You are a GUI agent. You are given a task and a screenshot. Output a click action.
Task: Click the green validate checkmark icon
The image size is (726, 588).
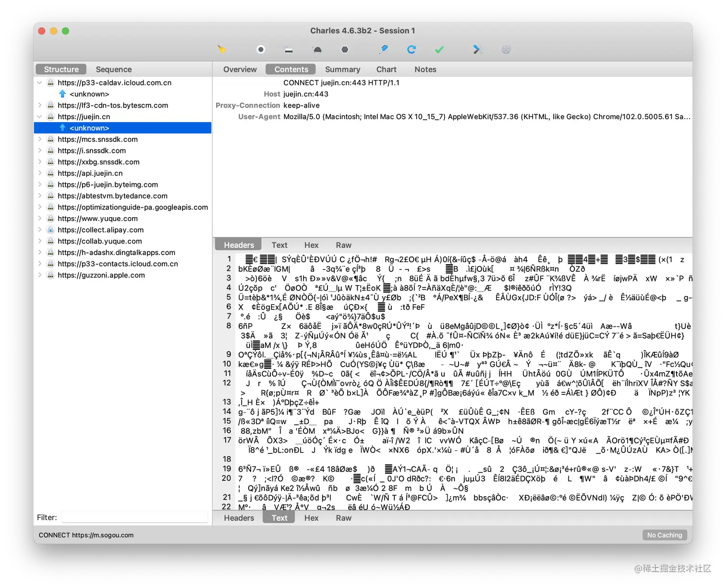click(439, 49)
